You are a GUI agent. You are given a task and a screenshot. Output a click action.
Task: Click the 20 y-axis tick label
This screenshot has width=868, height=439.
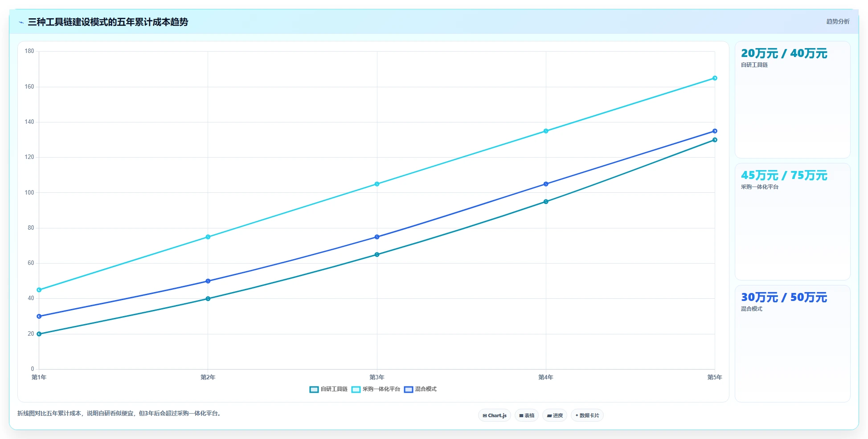point(31,334)
